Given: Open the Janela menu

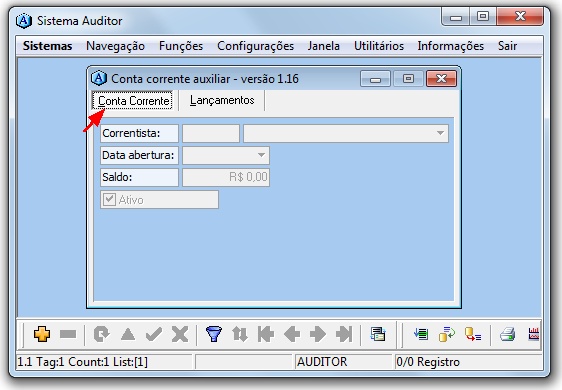Looking at the screenshot, I should click(323, 46).
